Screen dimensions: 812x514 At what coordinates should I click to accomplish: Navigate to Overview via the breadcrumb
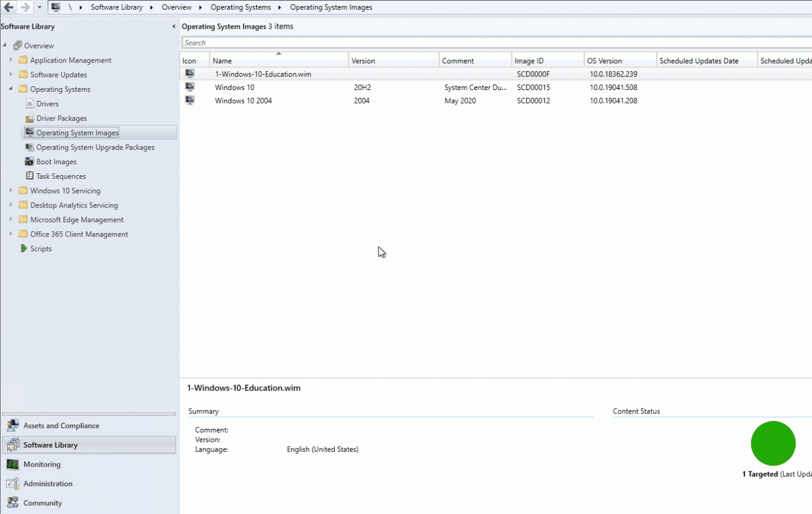177,7
